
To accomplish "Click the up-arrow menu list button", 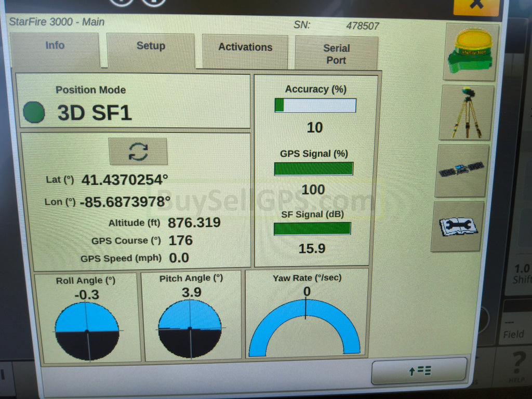I will pos(419,370).
